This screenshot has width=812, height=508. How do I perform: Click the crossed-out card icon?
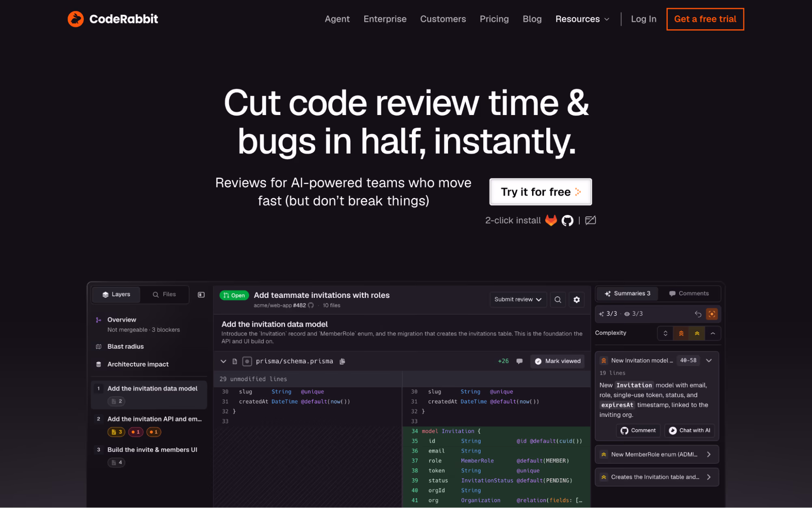click(590, 220)
